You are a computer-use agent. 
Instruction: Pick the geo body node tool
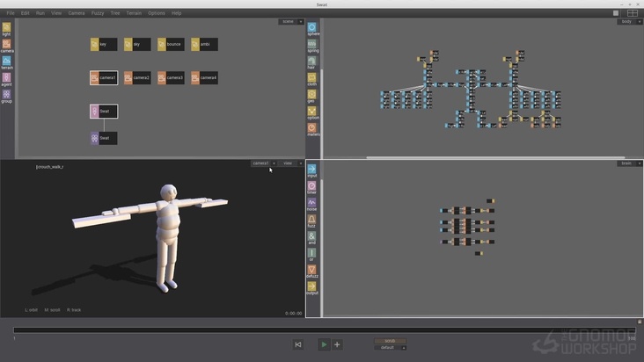point(312,97)
